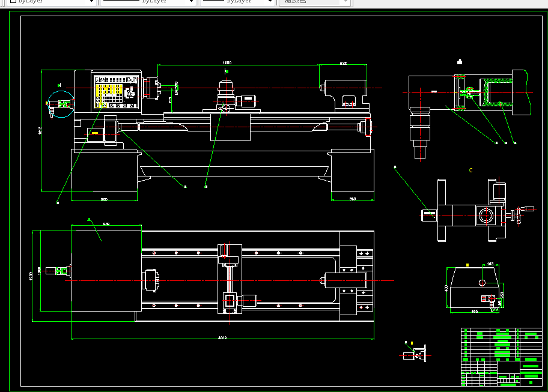Screen dimensions: 548x392
Task: Open the ByLayer linetype control dropdown
Action: tap(147, 2)
